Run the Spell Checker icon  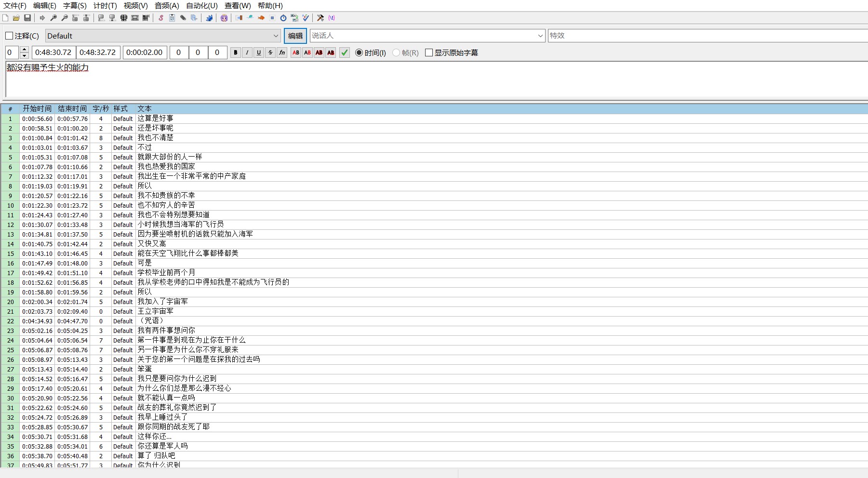(x=306, y=18)
